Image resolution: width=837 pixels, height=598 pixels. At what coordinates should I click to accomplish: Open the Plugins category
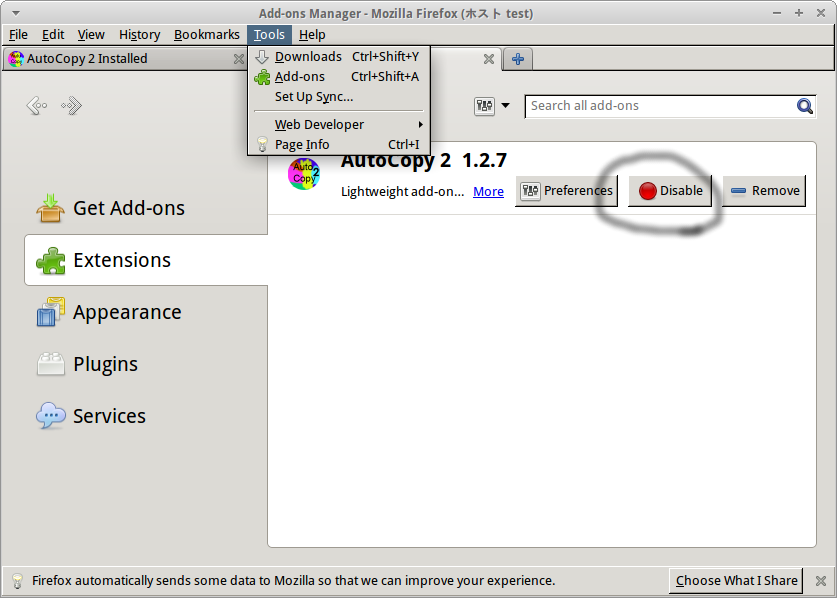tap(145, 364)
